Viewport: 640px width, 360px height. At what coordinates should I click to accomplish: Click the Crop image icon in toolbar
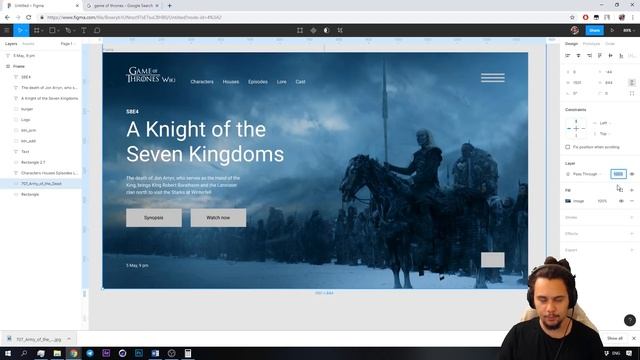tap(340, 30)
